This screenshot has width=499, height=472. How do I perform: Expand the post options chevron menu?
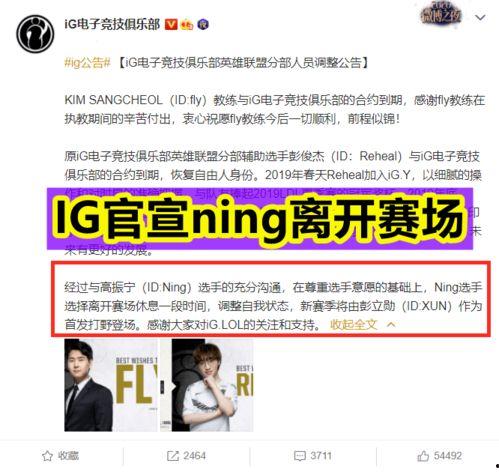point(480,17)
